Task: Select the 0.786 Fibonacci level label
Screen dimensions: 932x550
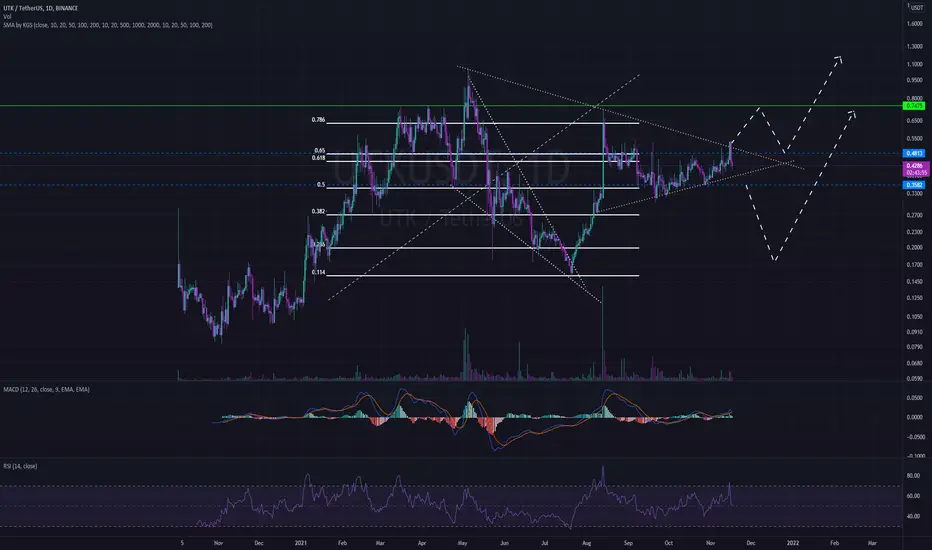Action: click(x=318, y=120)
